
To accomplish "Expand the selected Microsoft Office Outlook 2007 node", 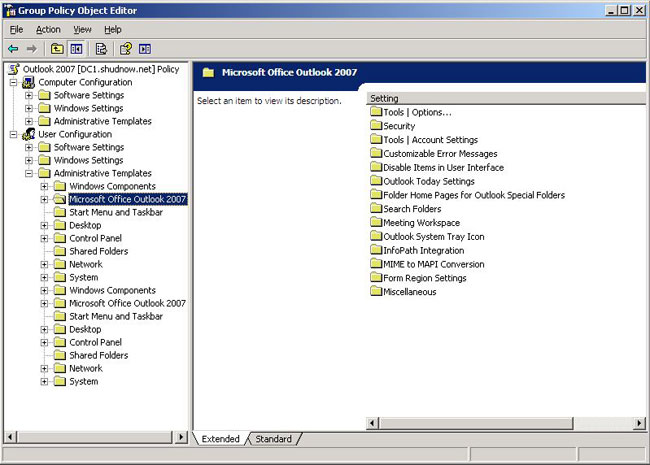I will coord(44,199).
